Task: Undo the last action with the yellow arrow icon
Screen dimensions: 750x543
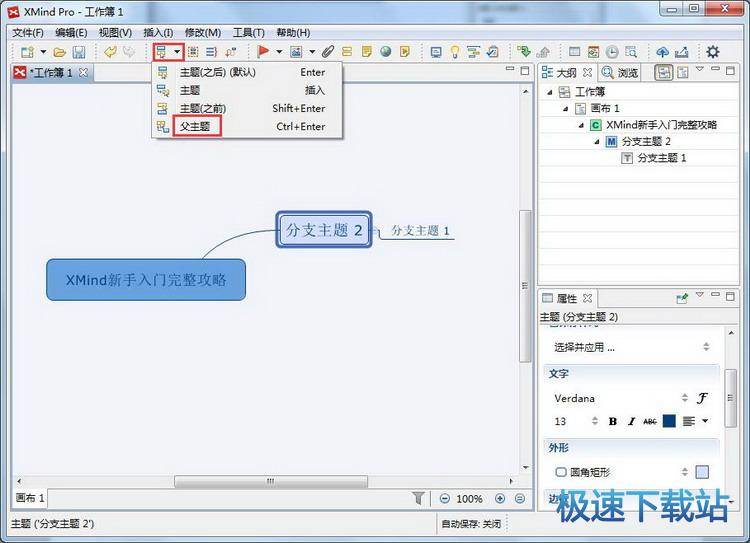Action: (x=110, y=51)
